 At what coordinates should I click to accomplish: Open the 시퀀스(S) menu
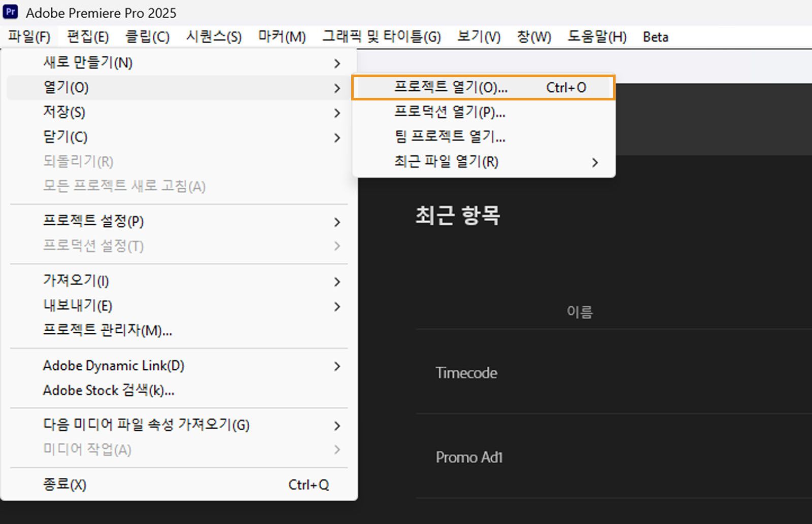point(214,37)
